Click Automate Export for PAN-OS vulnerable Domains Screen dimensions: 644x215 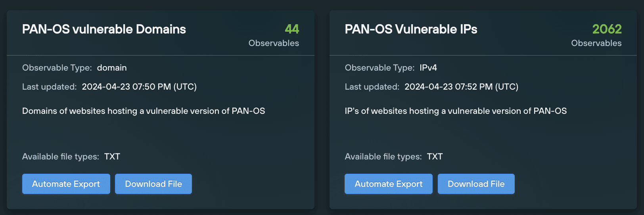(x=66, y=184)
